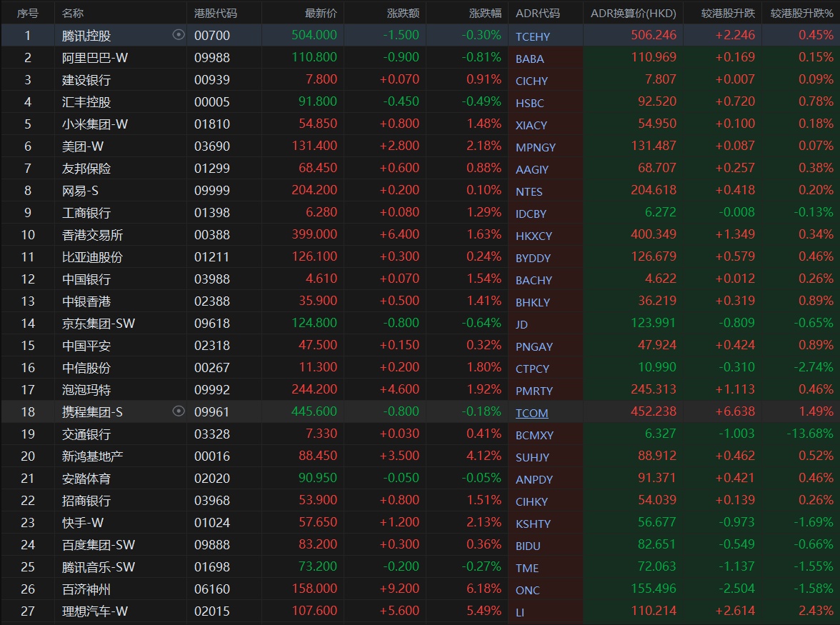Click the 序号 column header

[28, 13]
